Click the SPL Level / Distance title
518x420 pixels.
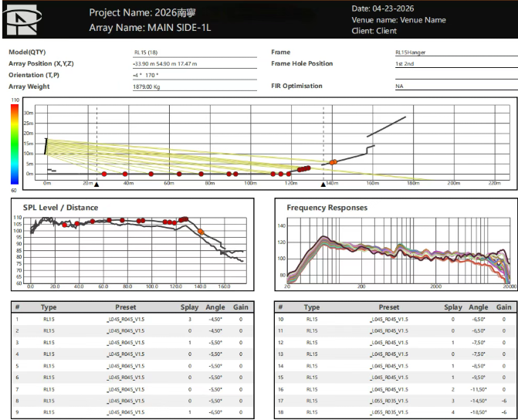(x=60, y=208)
